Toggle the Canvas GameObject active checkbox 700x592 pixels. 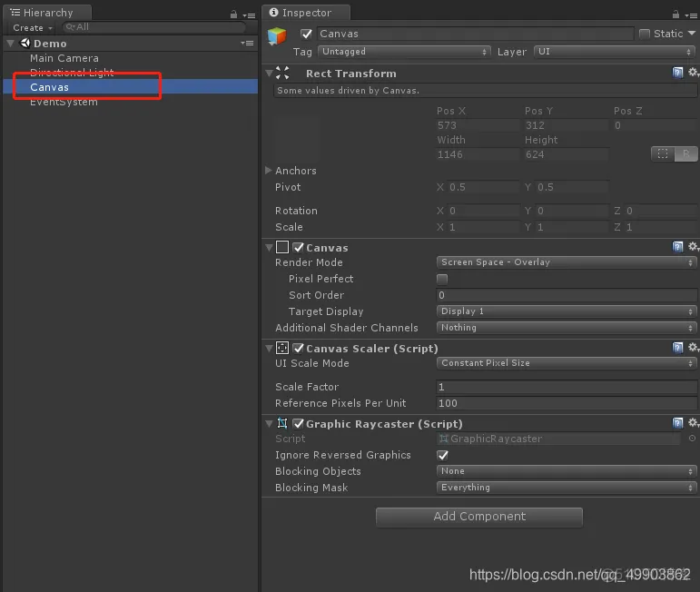[306, 34]
